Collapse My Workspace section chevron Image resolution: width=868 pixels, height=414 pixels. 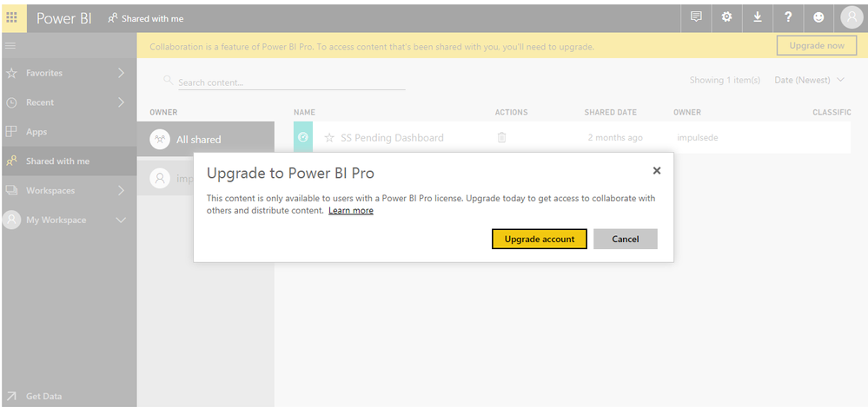click(x=121, y=220)
